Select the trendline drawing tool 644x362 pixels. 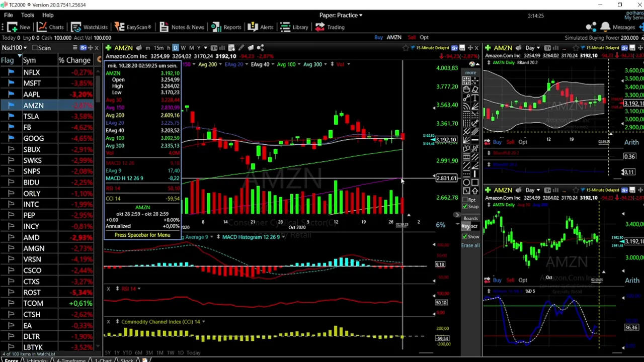pyautogui.click(x=466, y=98)
